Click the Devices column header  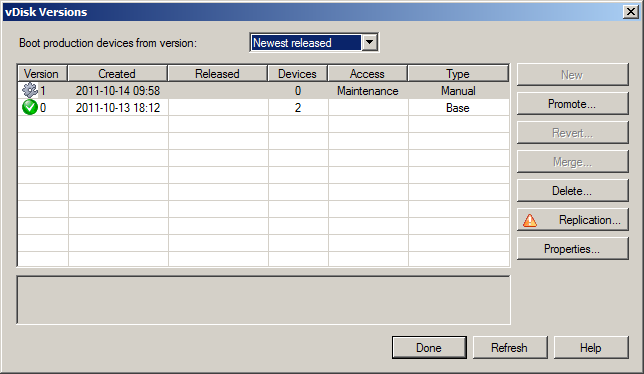[297, 74]
